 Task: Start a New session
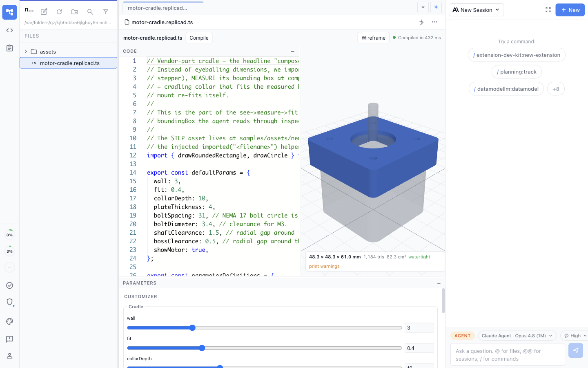(570, 10)
